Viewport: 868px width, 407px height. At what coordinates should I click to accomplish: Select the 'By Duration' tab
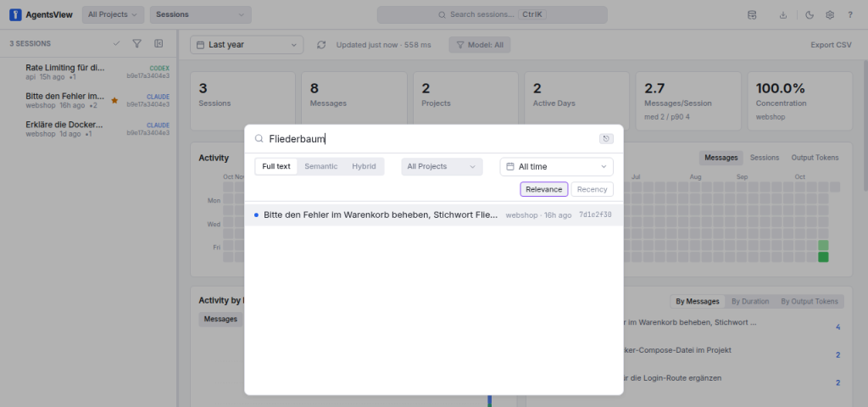(750, 301)
